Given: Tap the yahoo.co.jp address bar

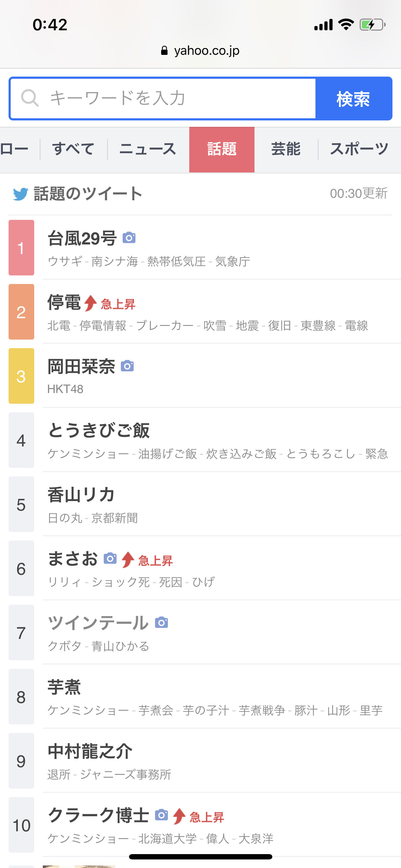Looking at the screenshot, I should (200, 51).
